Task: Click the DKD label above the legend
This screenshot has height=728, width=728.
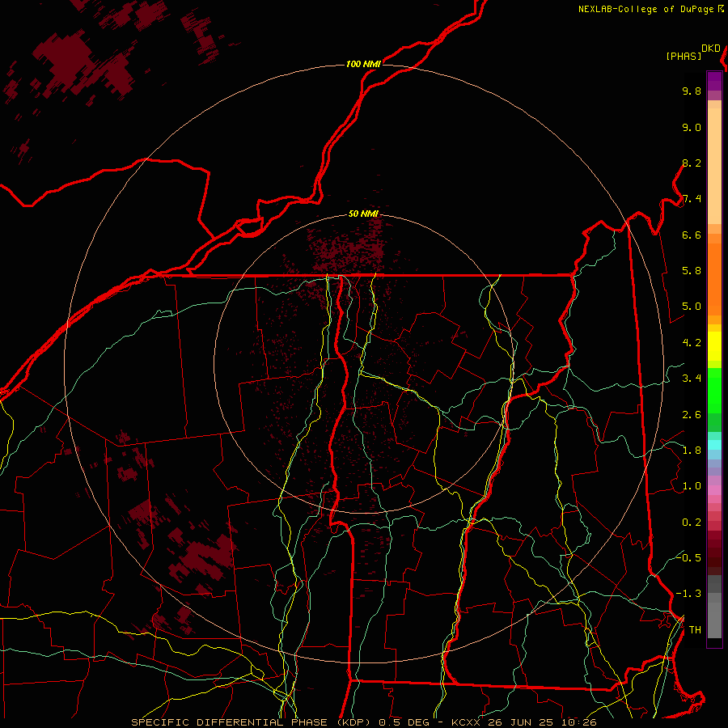Action: (x=711, y=49)
